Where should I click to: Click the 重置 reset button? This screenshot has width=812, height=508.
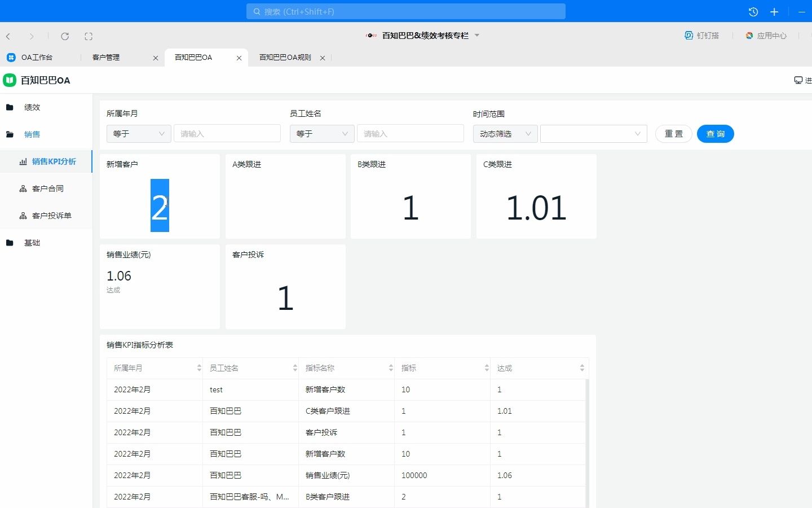point(674,134)
